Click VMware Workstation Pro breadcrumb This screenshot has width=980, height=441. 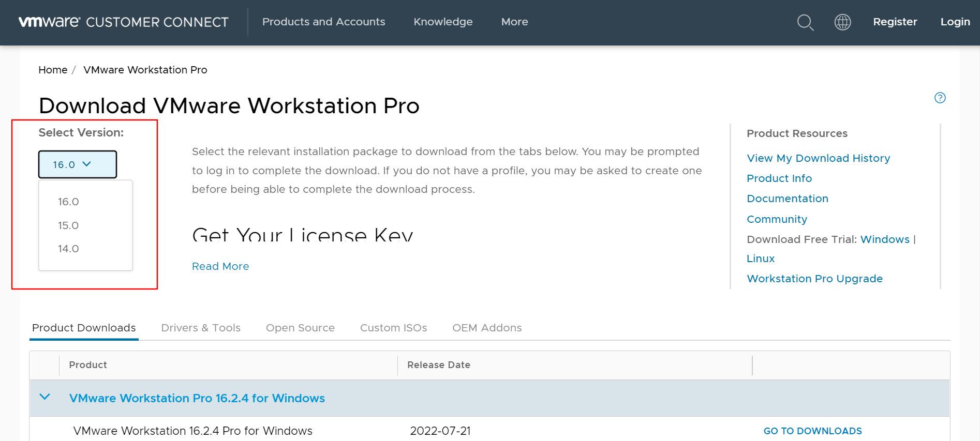coord(145,70)
